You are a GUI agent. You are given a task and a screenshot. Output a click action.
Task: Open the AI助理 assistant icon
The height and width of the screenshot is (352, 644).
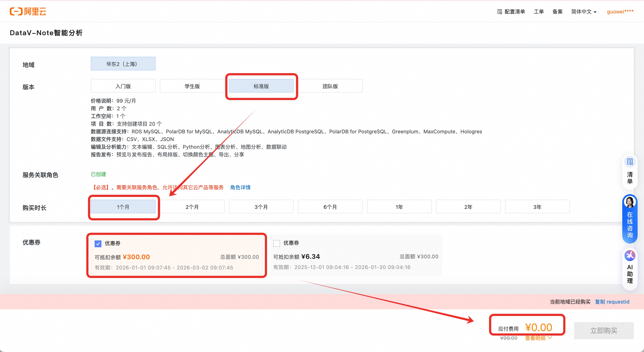[630, 256]
